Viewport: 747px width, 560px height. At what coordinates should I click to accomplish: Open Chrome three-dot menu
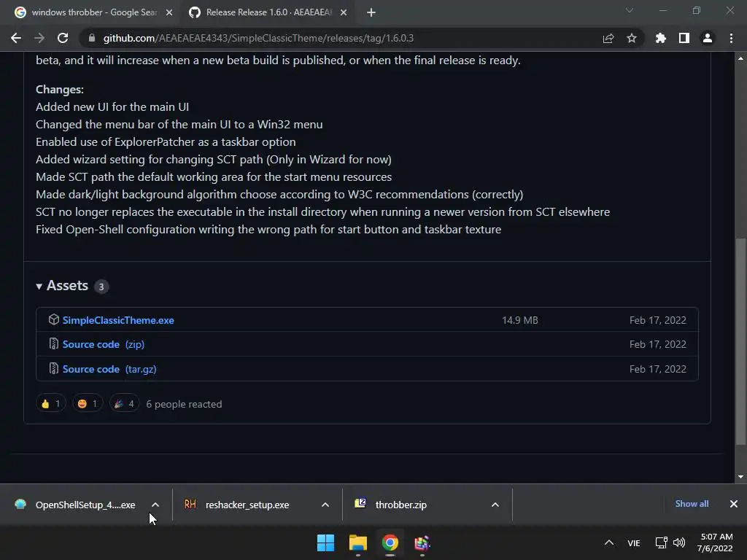(x=731, y=38)
